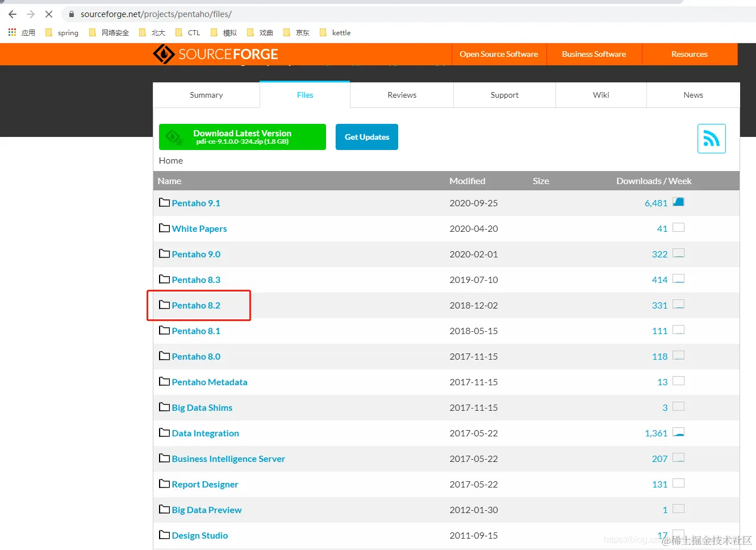Open the Pentaho 8.0 folder link
Viewport: 756px width, 550px height.
click(196, 356)
